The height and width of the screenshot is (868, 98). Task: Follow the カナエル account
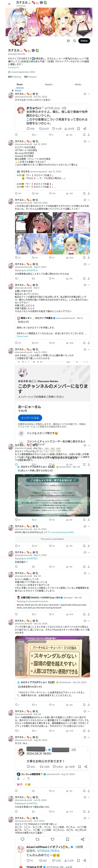pyautogui.click(x=84, y=41)
